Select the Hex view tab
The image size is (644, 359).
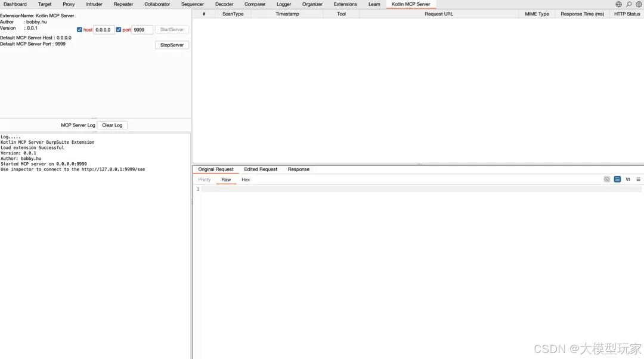pyautogui.click(x=246, y=179)
